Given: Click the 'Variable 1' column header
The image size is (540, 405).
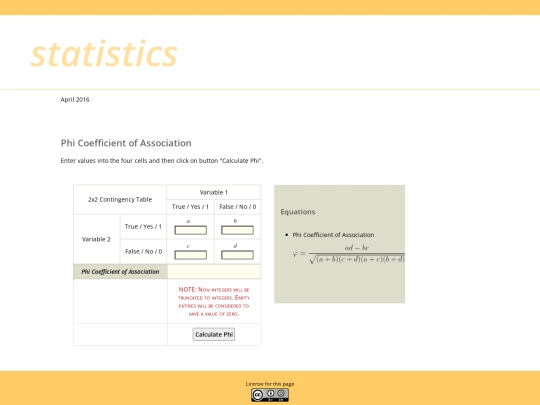Looking at the screenshot, I should pyautogui.click(x=214, y=192).
